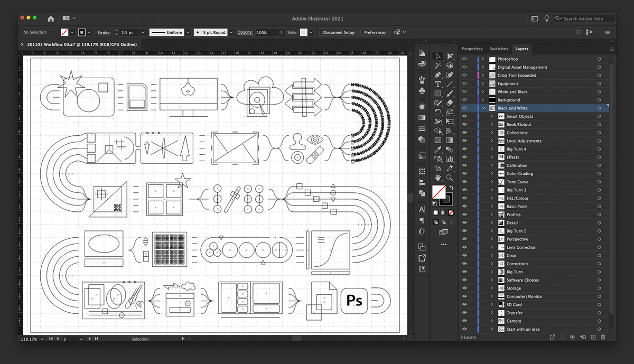The height and width of the screenshot is (364, 634).
Task: Open the Symbols panel club icon
Action: click(422, 91)
